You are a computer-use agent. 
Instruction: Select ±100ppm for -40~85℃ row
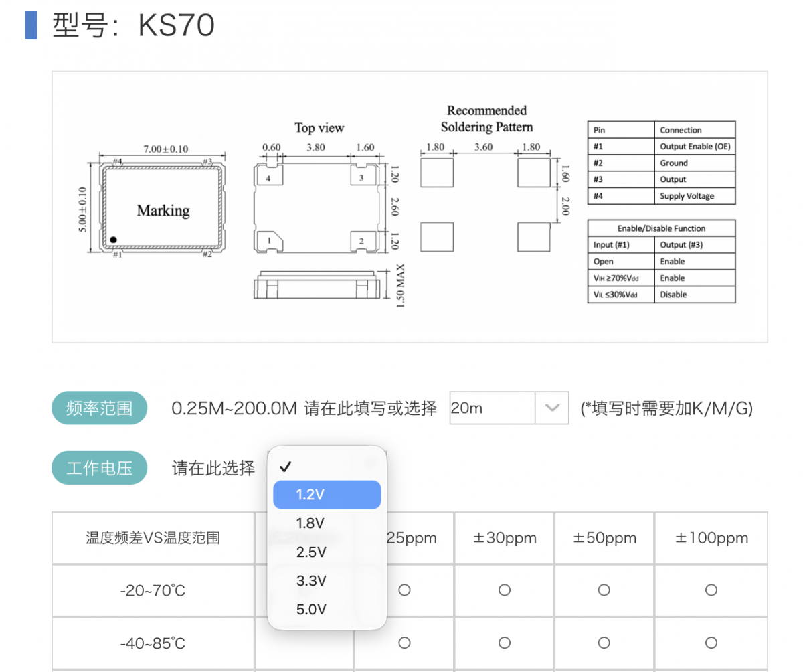[711, 643]
